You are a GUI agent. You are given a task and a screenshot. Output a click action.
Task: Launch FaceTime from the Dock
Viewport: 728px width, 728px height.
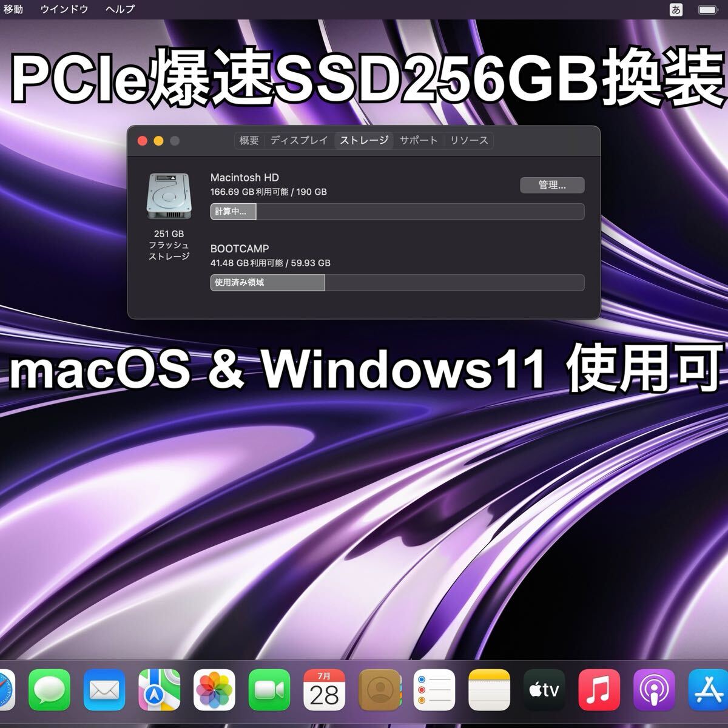click(269, 690)
